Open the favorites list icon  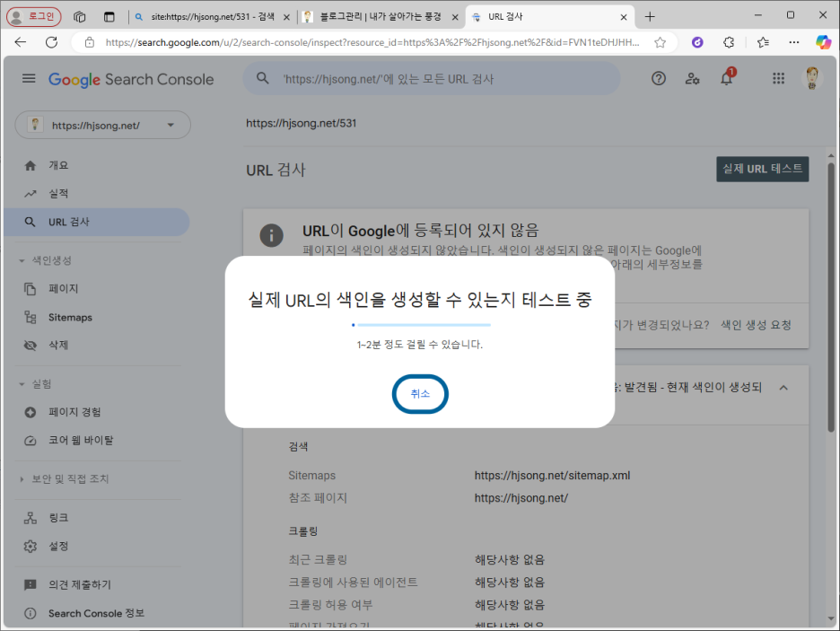tap(763, 42)
